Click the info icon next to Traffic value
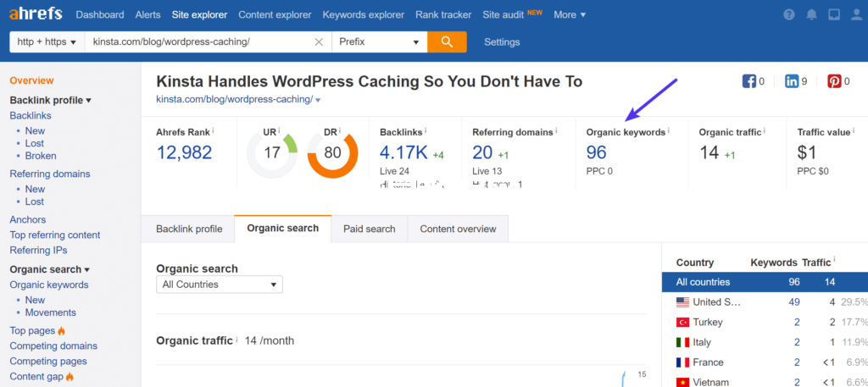The width and height of the screenshot is (868, 387). (x=853, y=131)
